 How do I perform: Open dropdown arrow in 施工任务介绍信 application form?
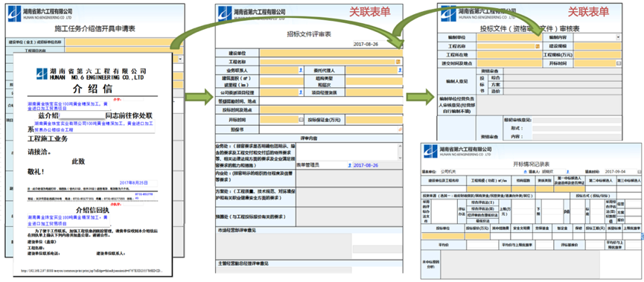point(180,59)
